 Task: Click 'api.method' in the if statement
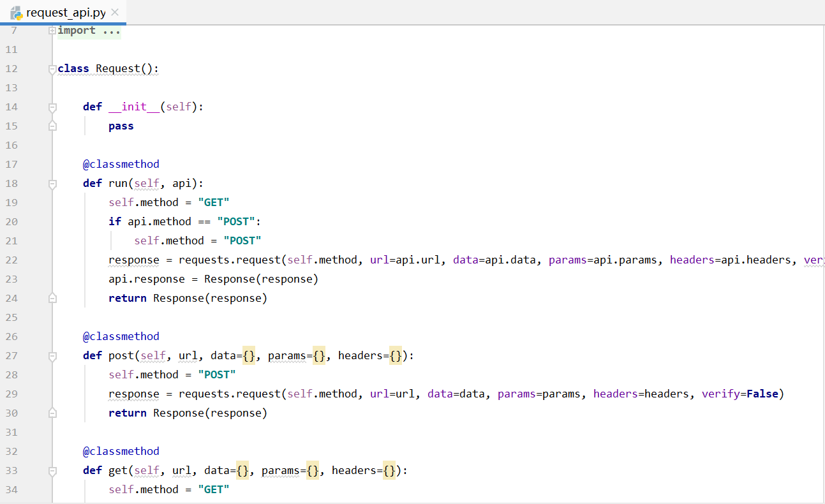click(x=160, y=221)
